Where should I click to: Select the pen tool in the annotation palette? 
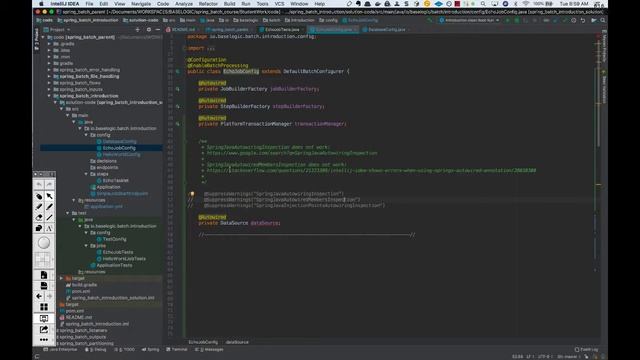pos(39,207)
